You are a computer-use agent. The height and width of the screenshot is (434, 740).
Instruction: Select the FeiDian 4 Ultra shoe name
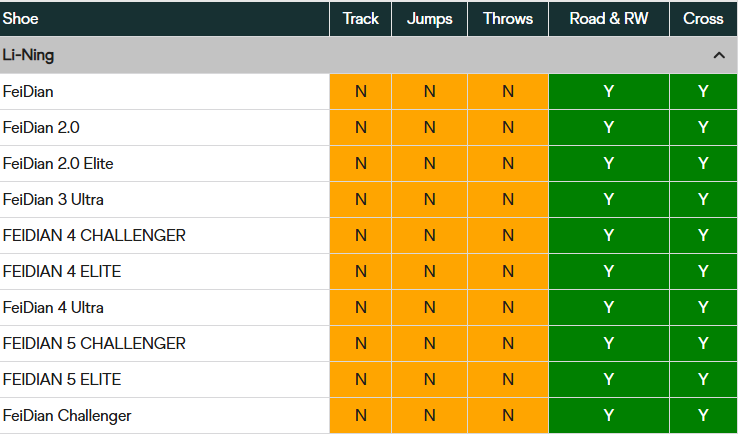[53, 308]
